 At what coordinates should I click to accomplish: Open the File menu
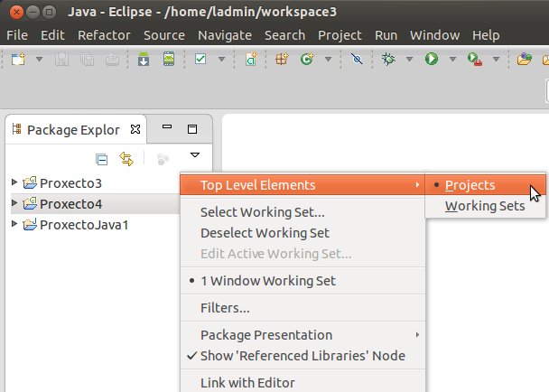click(x=17, y=35)
